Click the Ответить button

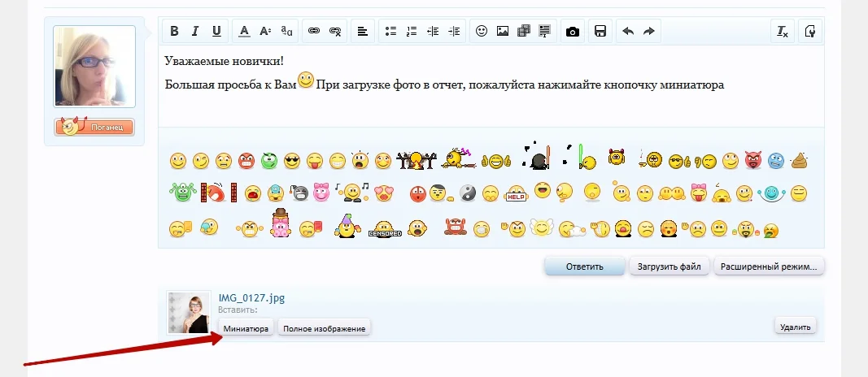pos(585,266)
